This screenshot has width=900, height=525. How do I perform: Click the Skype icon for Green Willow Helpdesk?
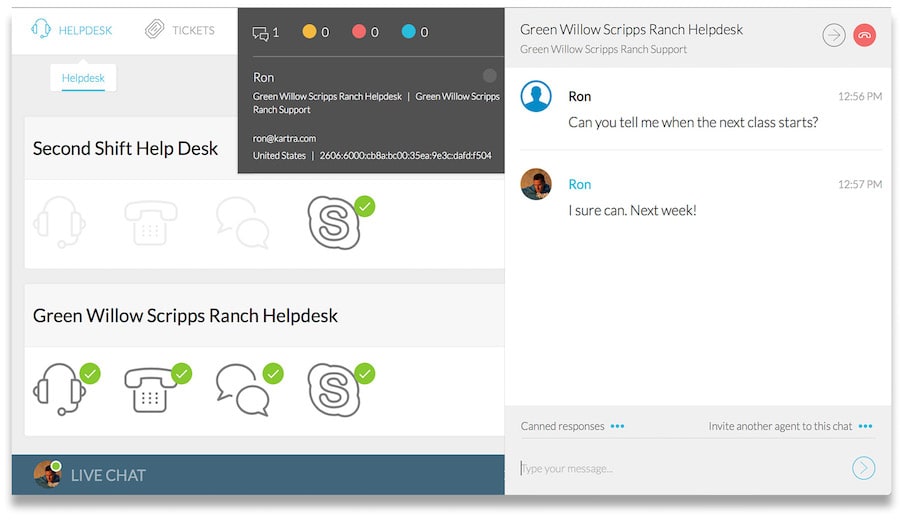[334, 389]
